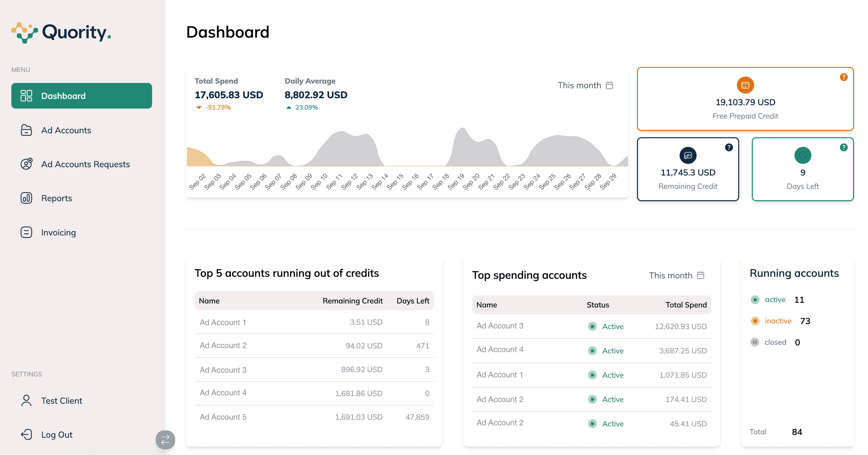Click the Sep 11 chart label
The height and width of the screenshot is (455, 868).
[x=334, y=181]
